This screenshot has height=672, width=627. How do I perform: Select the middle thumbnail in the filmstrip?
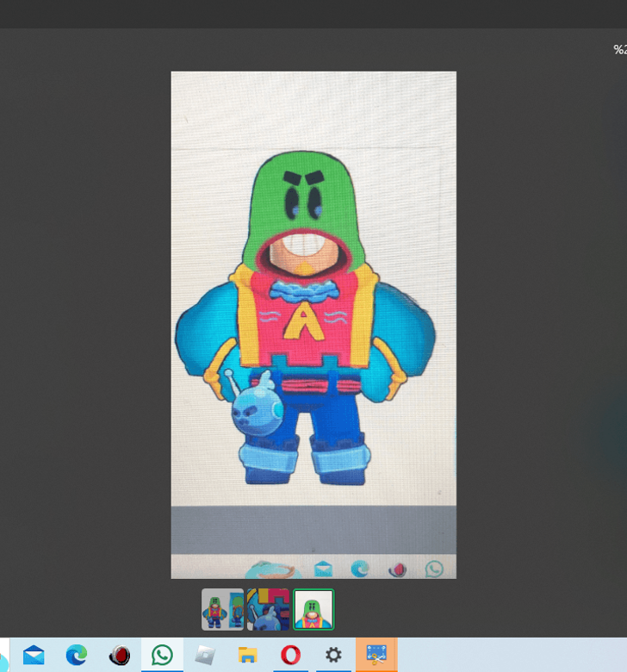[x=268, y=610]
